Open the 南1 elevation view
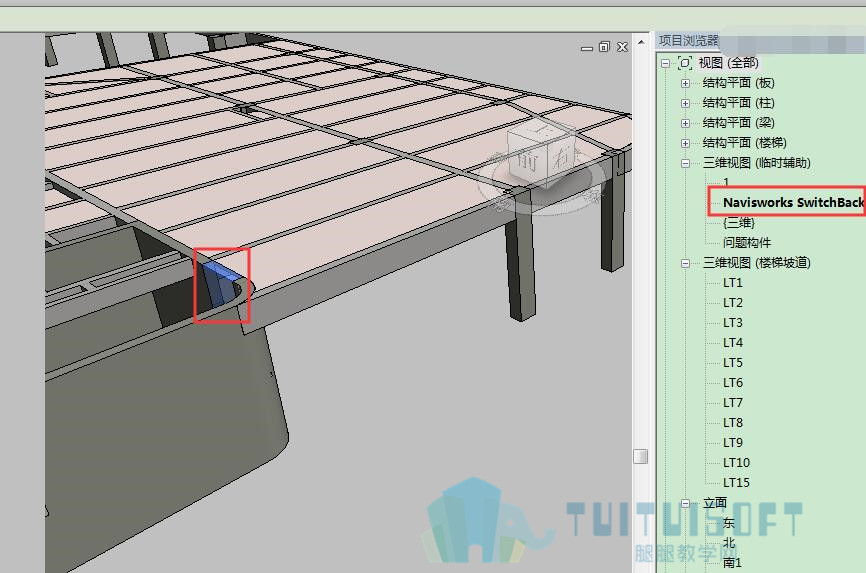Viewport: 866px width, 573px height. 732,563
